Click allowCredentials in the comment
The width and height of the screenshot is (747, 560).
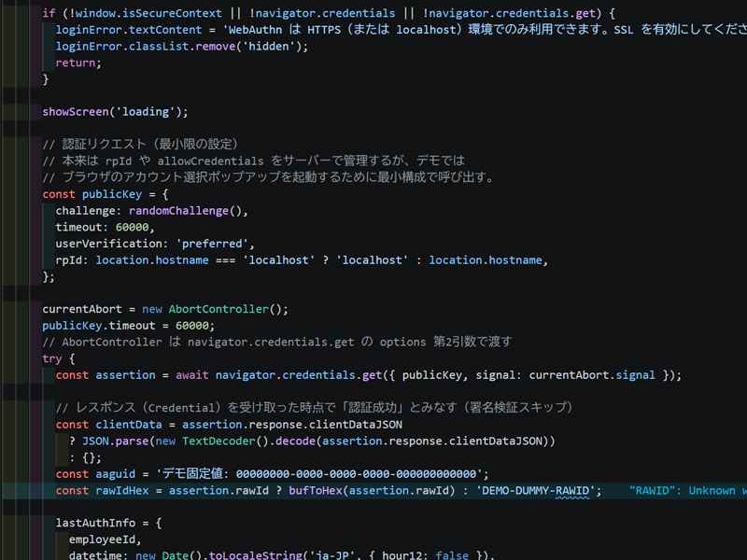point(210,161)
